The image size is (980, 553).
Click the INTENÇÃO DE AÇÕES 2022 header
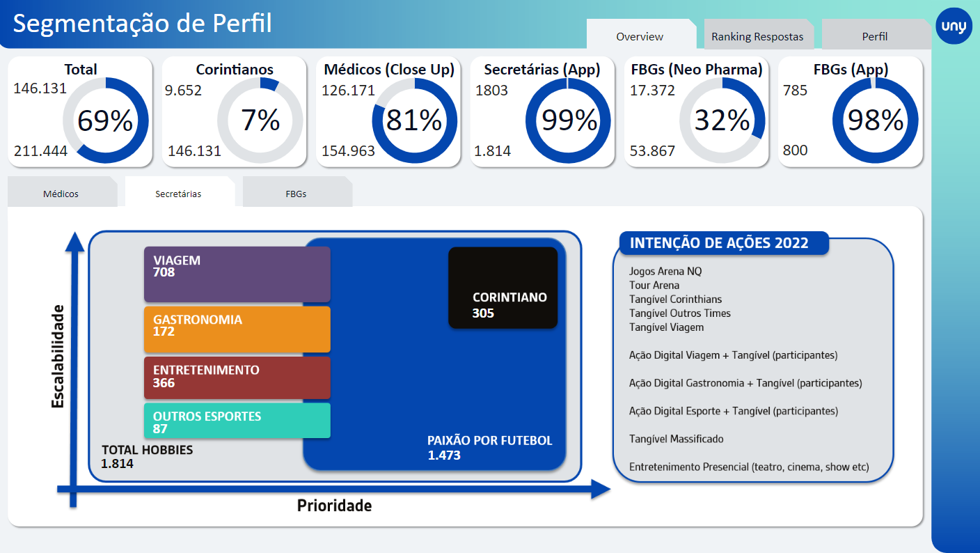[x=723, y=243]
